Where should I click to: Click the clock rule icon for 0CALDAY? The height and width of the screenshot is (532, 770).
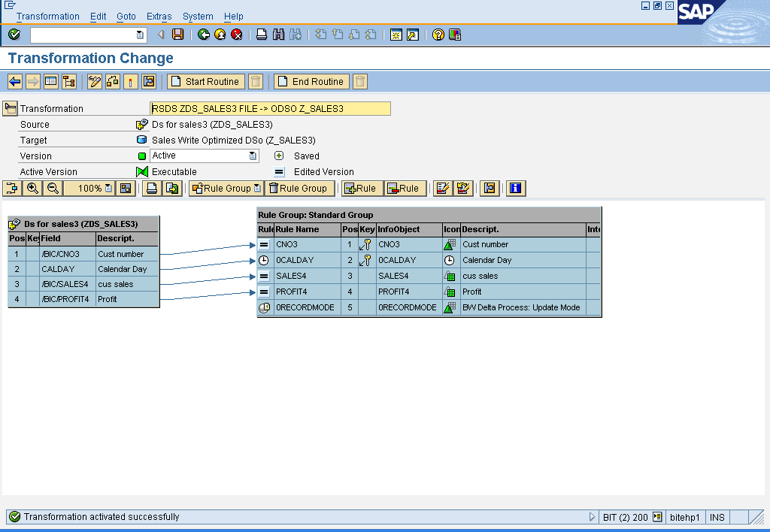click(264, 260)
